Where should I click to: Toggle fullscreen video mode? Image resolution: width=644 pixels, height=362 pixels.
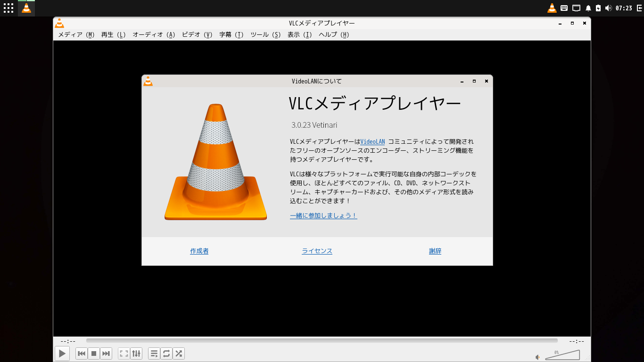(x=124, y=354)
